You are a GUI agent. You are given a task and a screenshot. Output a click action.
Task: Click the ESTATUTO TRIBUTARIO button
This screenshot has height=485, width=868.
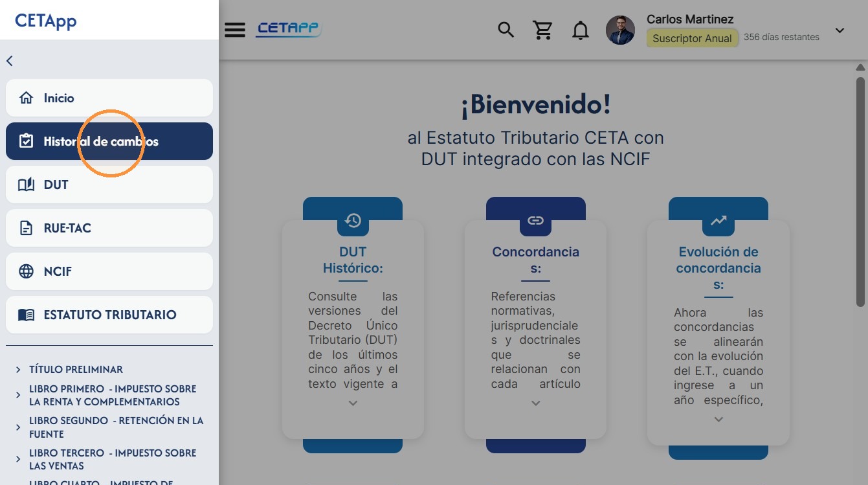[109, 315]
